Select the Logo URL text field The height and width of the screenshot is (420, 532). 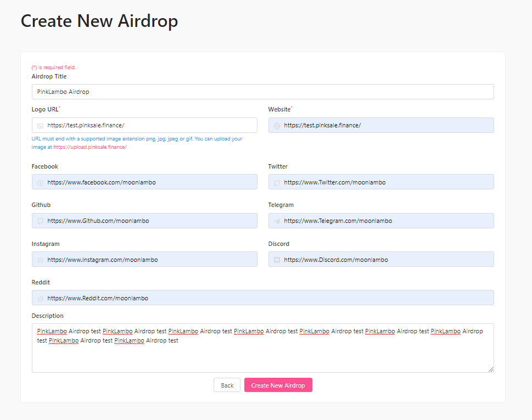point(144,125)
